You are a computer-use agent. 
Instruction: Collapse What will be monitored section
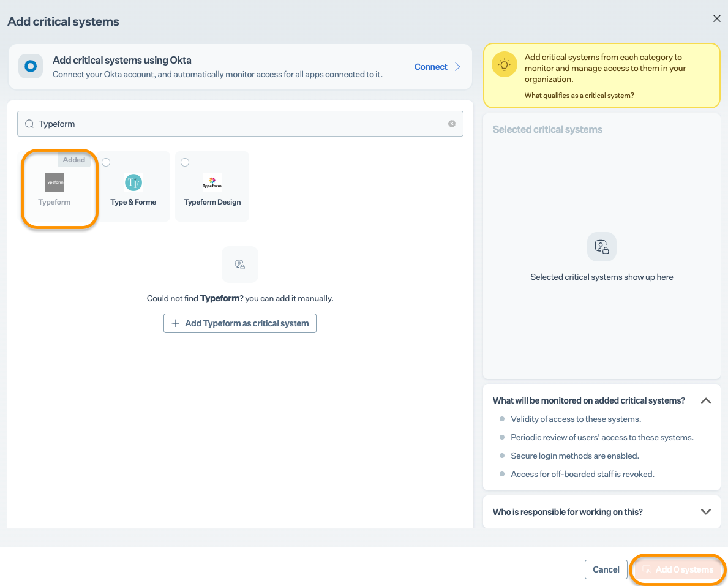[706, 400]
